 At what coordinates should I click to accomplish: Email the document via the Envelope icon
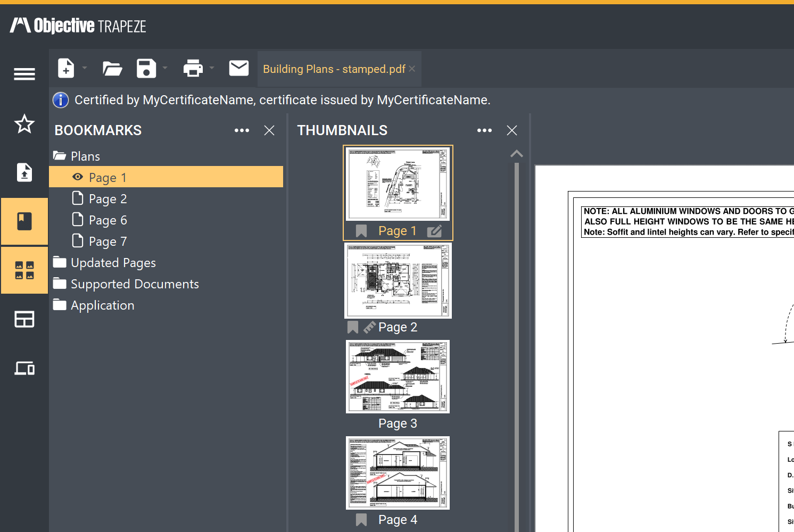239,68
